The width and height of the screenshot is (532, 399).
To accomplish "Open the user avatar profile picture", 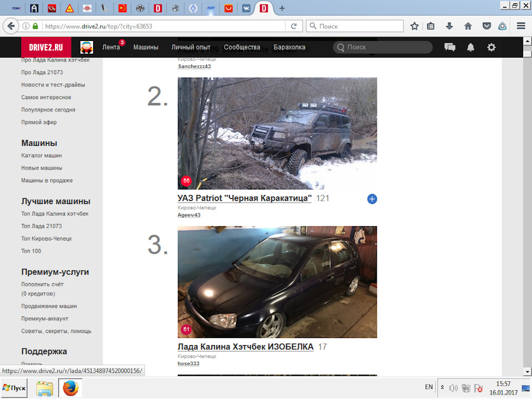I will (x=86, y=47).
